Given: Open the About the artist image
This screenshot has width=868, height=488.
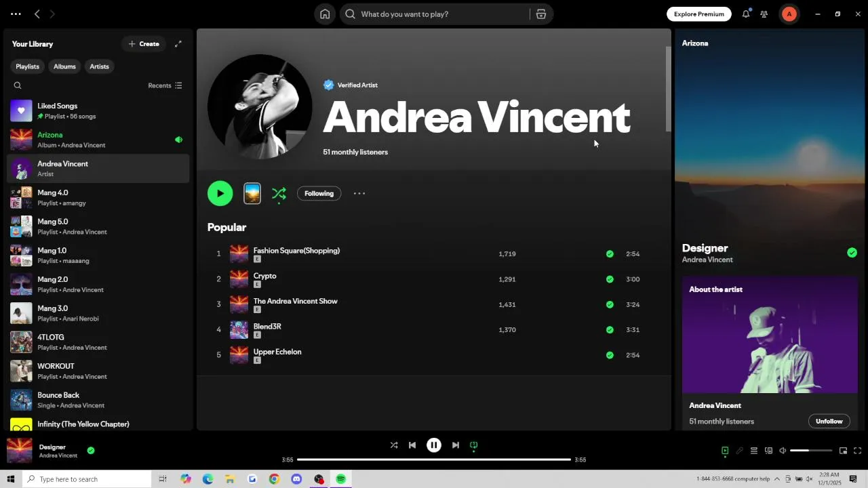Looking at the screenshot, I should [770, 335].
